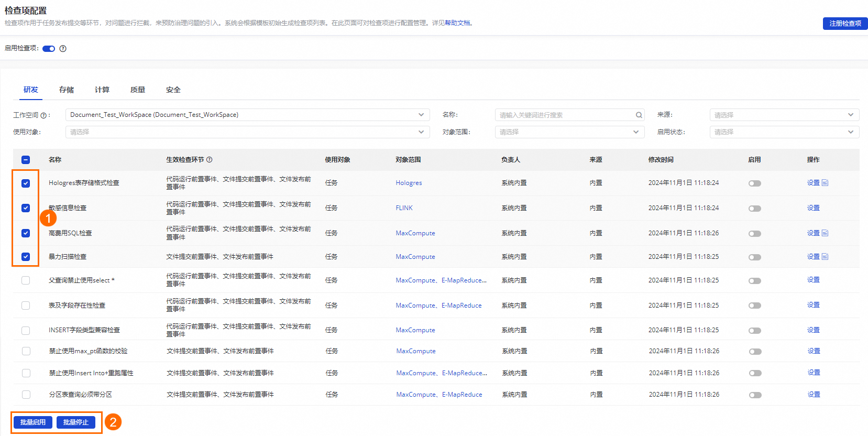The height and width of the screenshot is (436, 868).
Task: Uncheck the 暴力扫描检查 row checkbox
Action: pyautogui.click(x=26, y=257)
